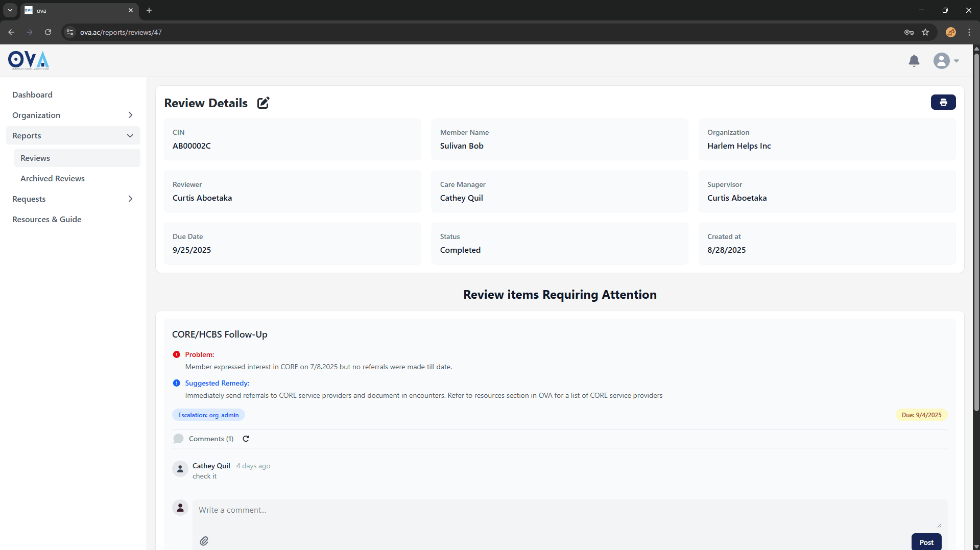Viewport: 980px width, 550px height.
Task: Click the refresh comments icon
Action: click(246, 439)
